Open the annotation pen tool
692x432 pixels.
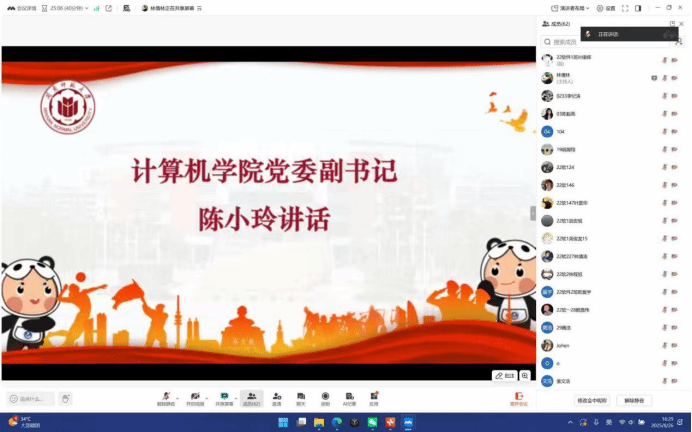pos(505,376)
